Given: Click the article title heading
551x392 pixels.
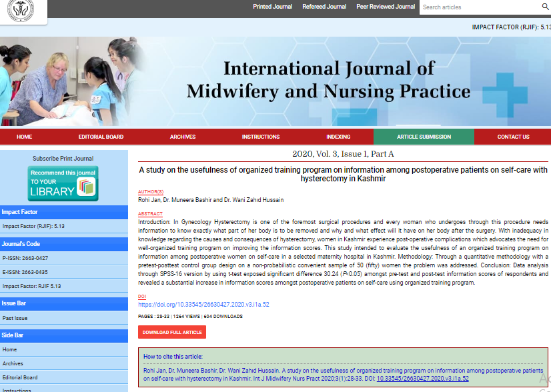Looking at the screenshot, I should click(343, 174).
